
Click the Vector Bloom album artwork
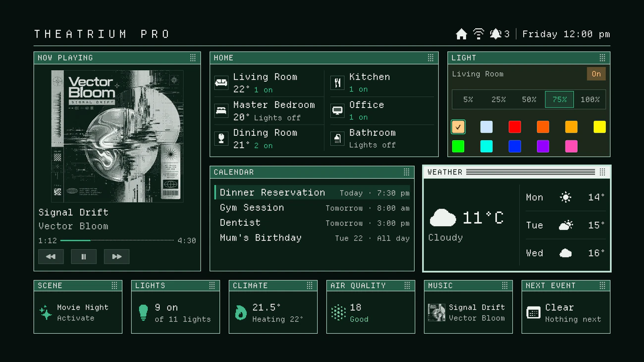[117, 136]
